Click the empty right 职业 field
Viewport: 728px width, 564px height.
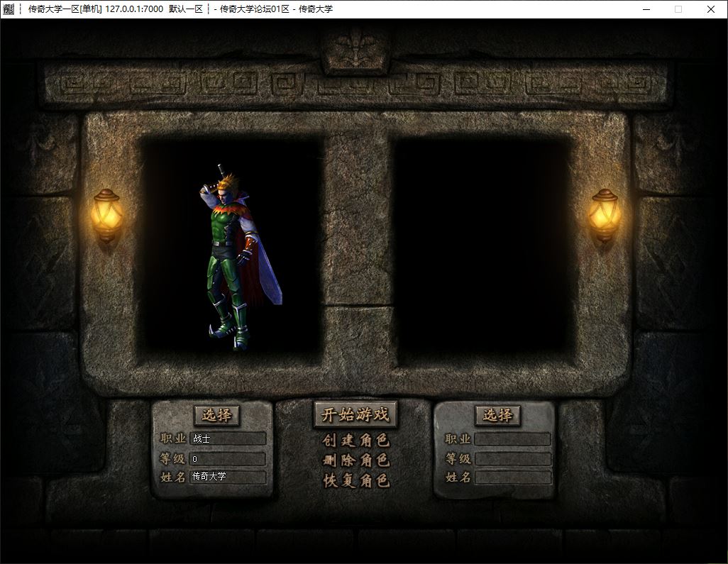(512, 440)
